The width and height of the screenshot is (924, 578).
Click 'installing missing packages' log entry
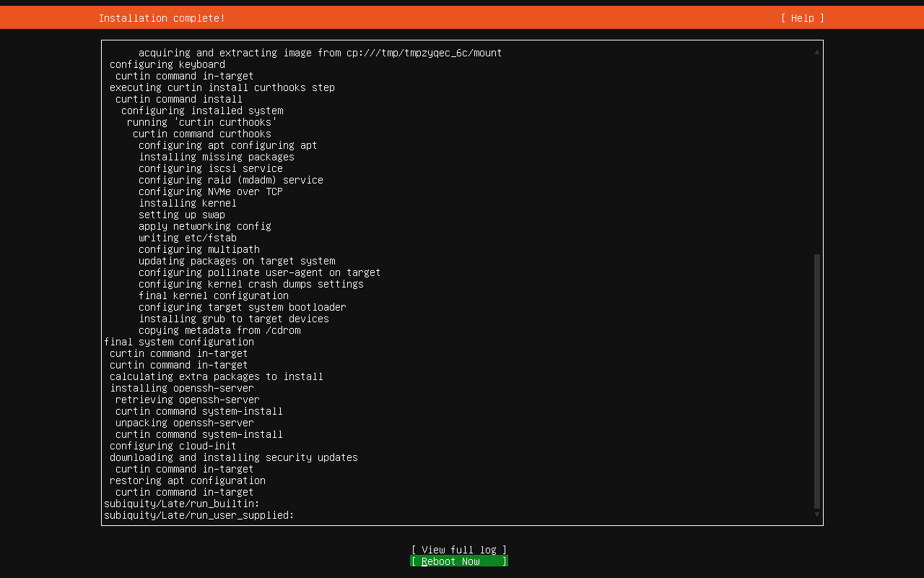(217, 157)
